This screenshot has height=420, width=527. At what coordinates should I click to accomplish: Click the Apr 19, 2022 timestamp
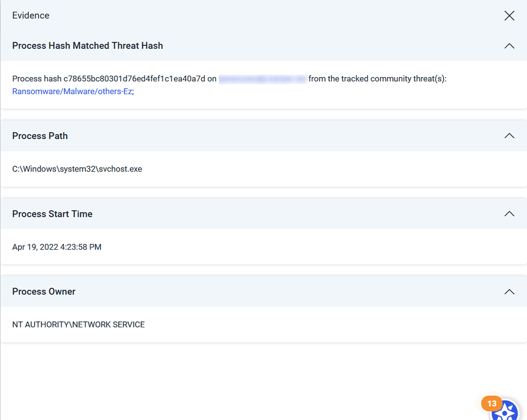coord(57,247)
